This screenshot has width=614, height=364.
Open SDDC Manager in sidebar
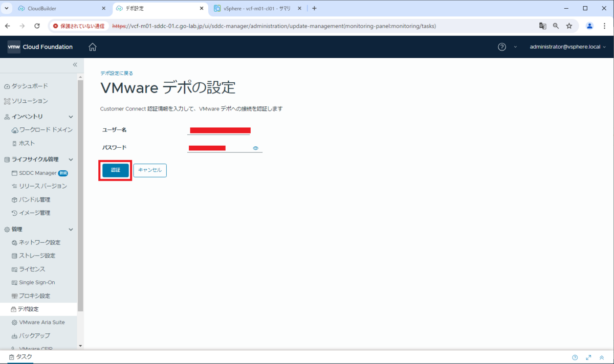pos(38,173)
